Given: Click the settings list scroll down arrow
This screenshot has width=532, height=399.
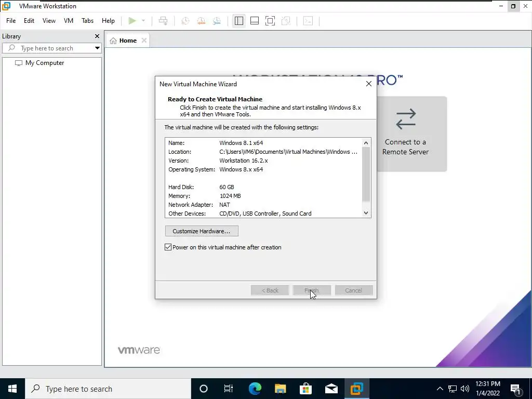Looking at the screenshot, I should [366, 213].
